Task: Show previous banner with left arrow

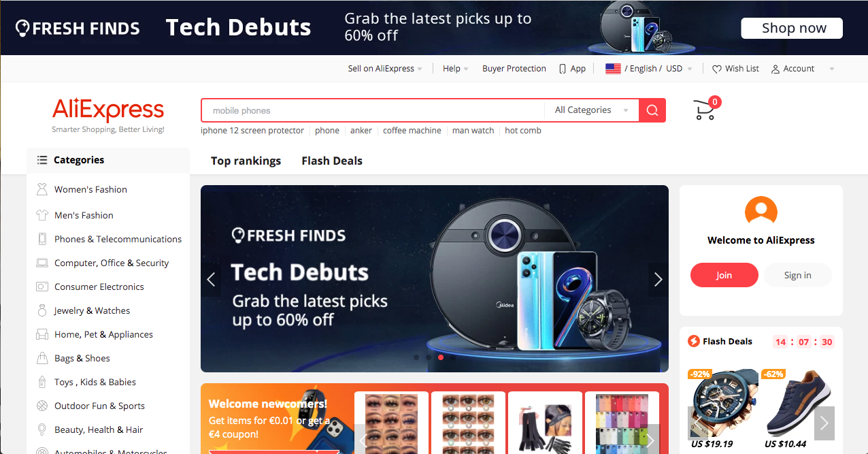Action: pyautogui.click(x=211, y=279)
